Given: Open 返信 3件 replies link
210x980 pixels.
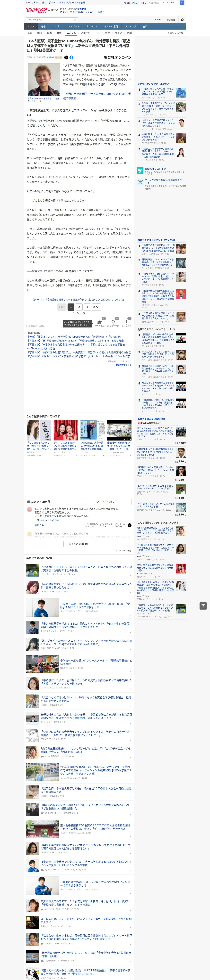Looking at the screenshot, I should click(39, 525).
